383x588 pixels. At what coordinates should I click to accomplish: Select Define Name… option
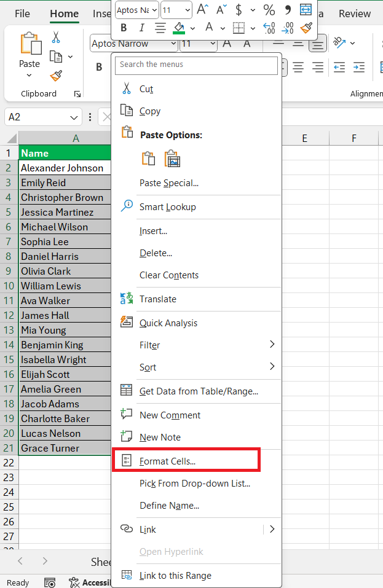click(x=197, y=506)
